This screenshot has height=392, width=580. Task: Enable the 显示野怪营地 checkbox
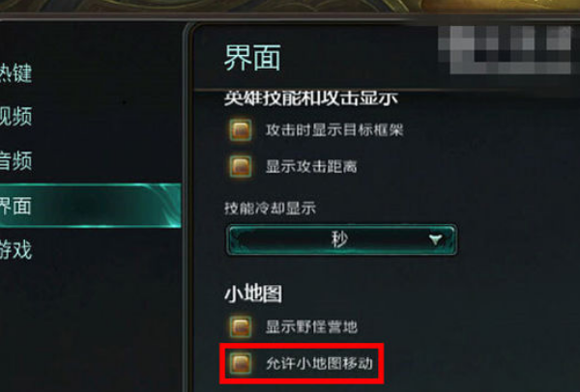click(x=241, y=326)
